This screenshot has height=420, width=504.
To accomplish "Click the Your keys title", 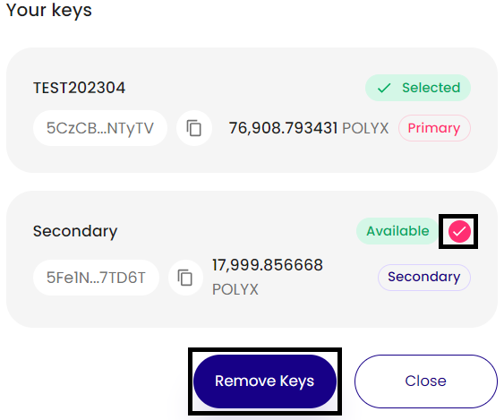I will pyautogui.click(x=49, y=10).
